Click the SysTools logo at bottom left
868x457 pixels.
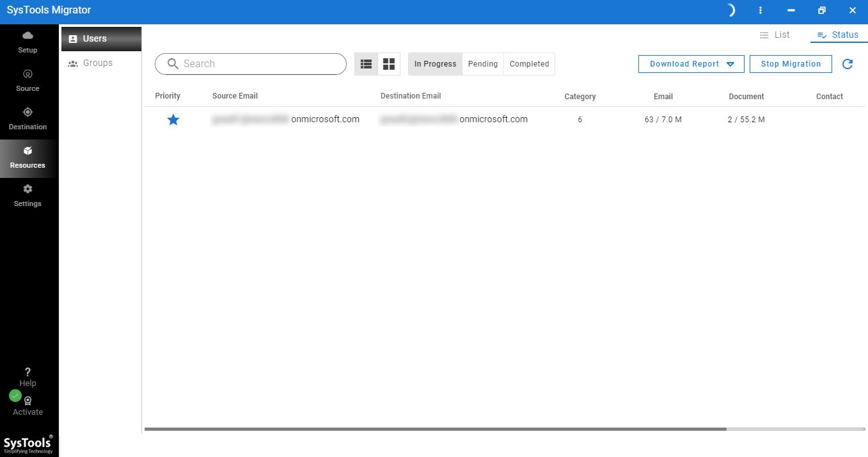(28, 444)
